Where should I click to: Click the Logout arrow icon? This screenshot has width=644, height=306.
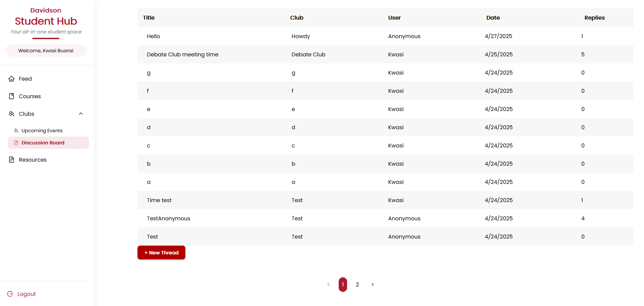(x=10, y=294)
